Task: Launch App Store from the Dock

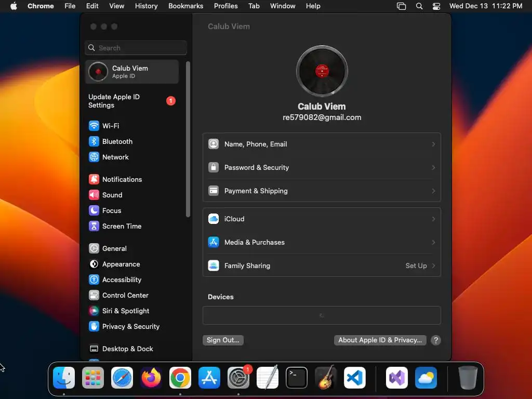Action: point(209,378)
